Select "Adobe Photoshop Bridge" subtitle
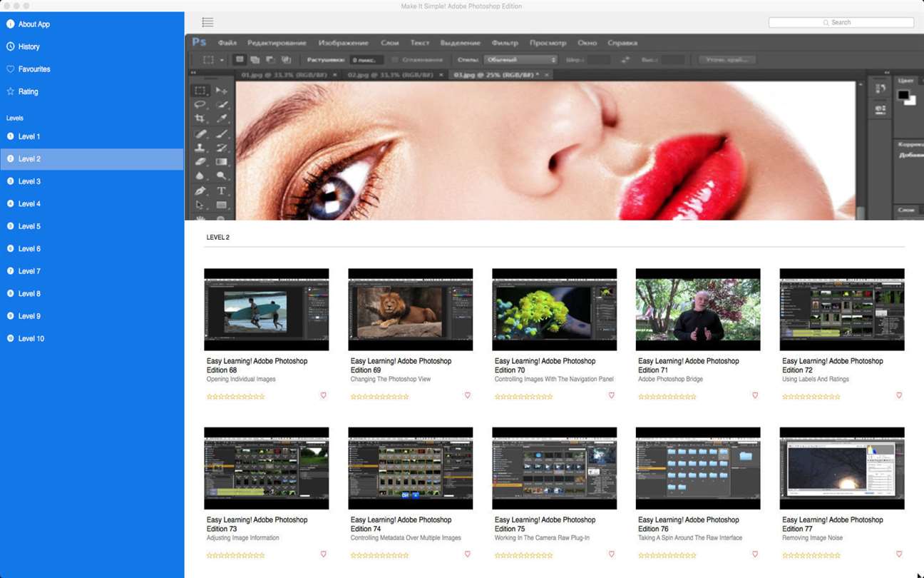 tap(670, 380)
